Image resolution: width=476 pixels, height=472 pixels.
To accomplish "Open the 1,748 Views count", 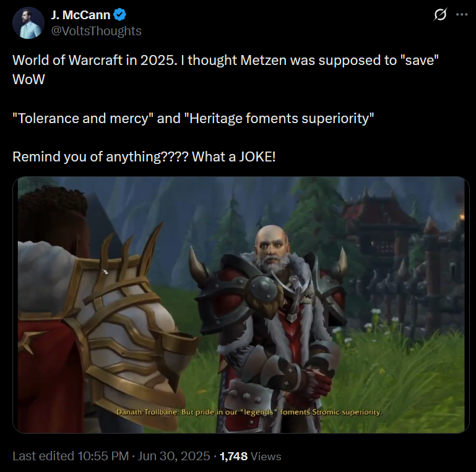I will pyautogui.click(x=251, y=457).
